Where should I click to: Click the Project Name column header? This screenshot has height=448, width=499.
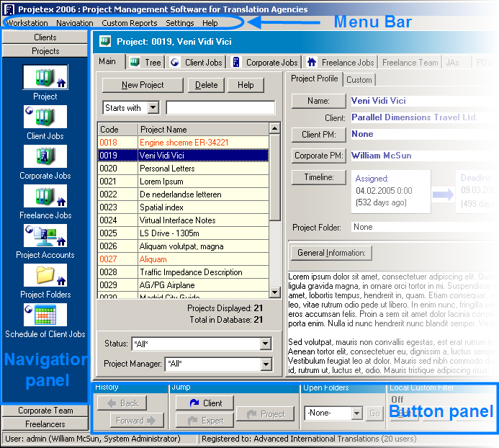coord(203,130)
